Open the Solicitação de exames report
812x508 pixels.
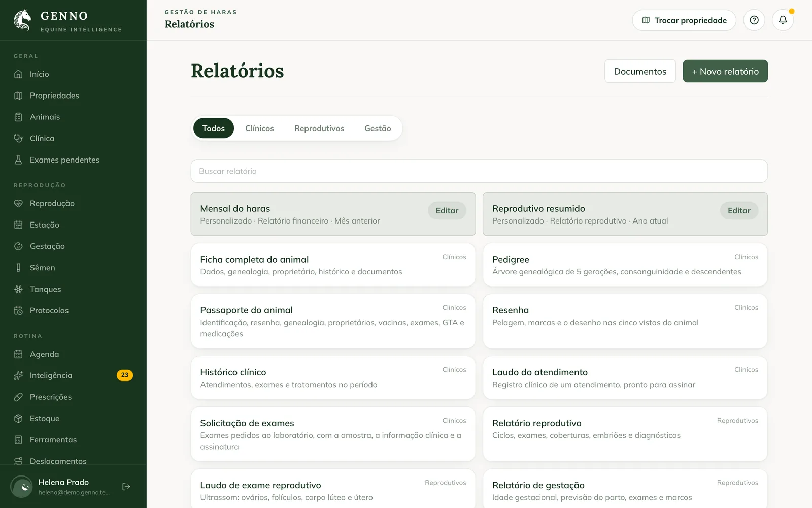(x=333, y=434)
